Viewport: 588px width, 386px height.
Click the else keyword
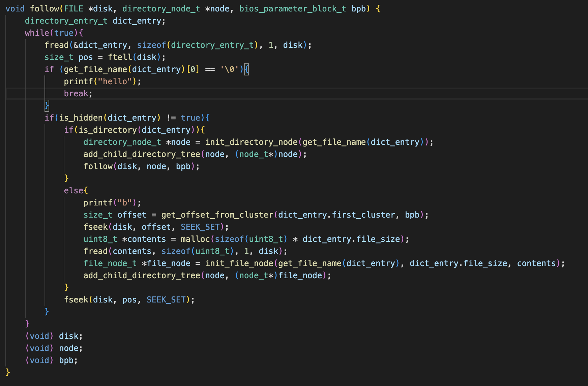click(73, 191)
